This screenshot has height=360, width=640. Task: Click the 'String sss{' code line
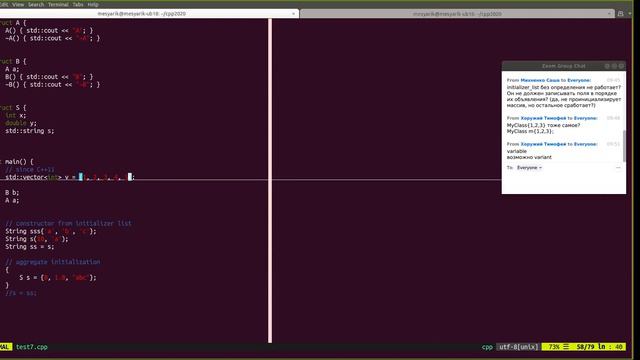[51, 231]
